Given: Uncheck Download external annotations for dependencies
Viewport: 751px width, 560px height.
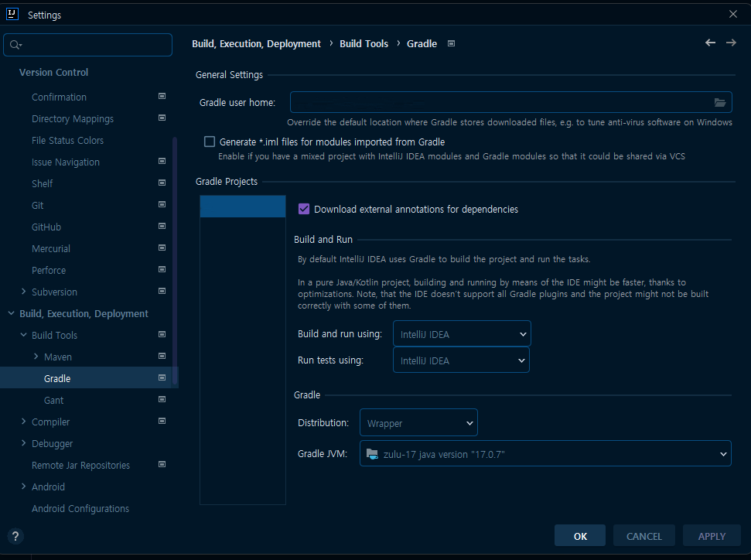Looking at the screenshot, I should 304,209.
